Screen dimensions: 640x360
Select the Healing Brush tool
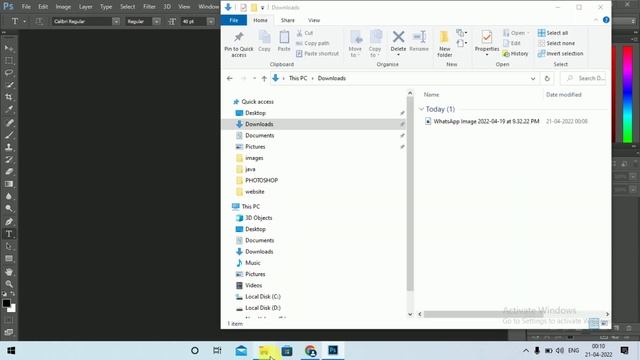(x=9, y=123)
